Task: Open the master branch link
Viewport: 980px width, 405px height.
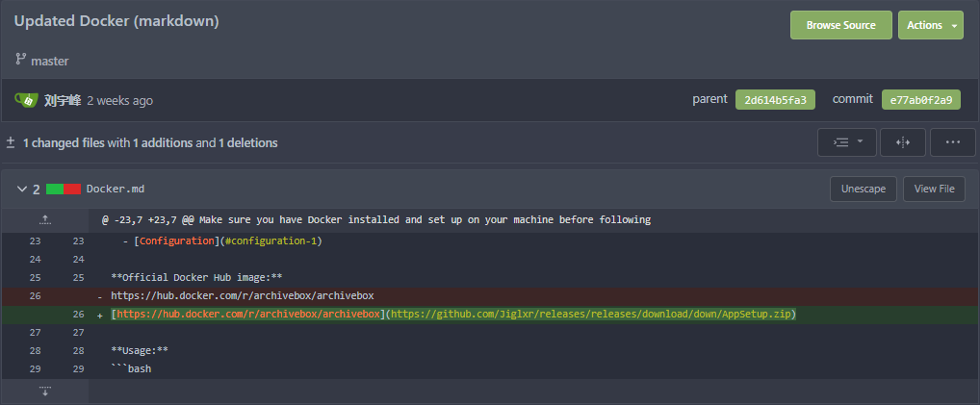Action: point(50,62)
